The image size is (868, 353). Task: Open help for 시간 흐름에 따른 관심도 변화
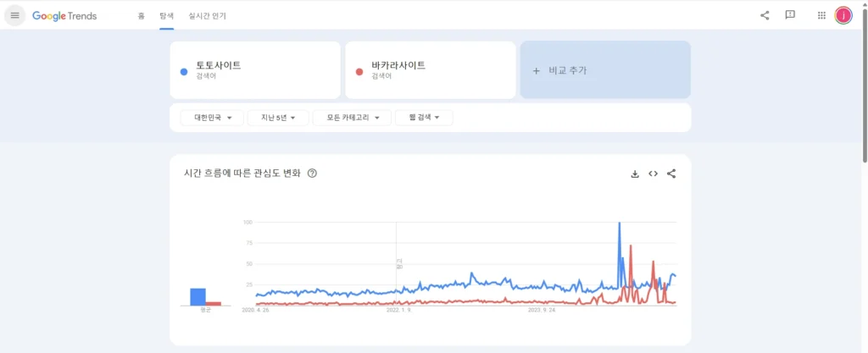[312, 174]
